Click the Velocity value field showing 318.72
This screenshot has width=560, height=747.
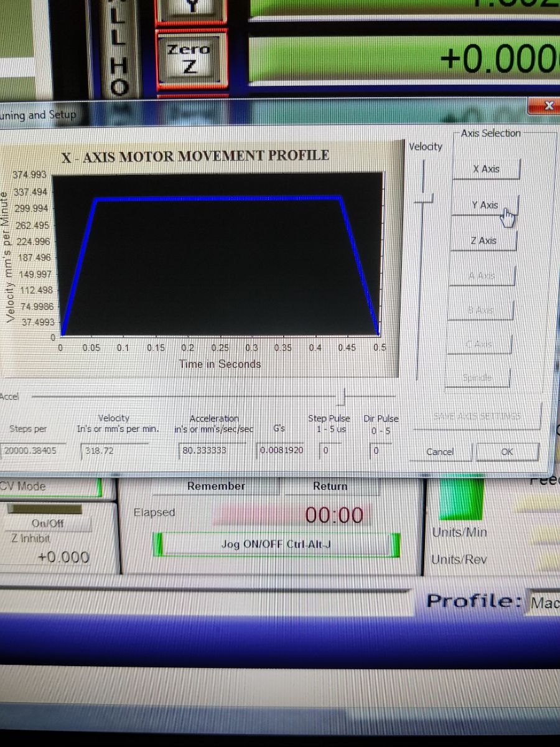point(114,450)
